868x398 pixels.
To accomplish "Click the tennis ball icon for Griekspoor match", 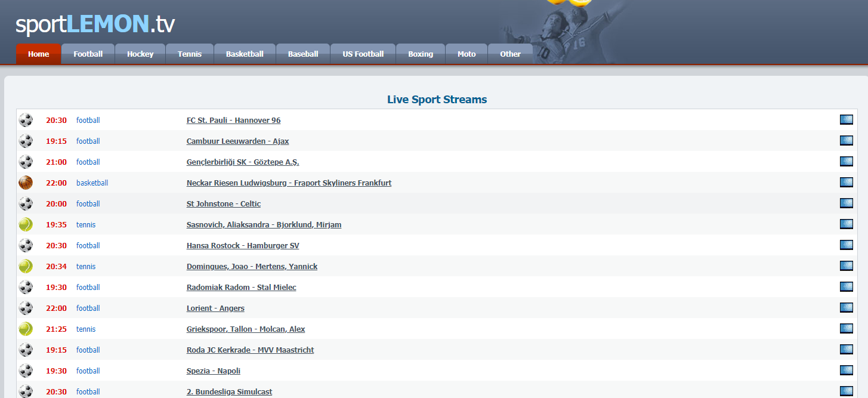I will [26, 329].
